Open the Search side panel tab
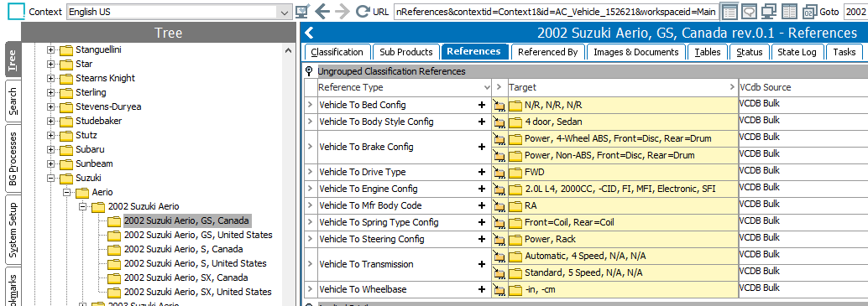Screen dimensions: 868x306 13,102
